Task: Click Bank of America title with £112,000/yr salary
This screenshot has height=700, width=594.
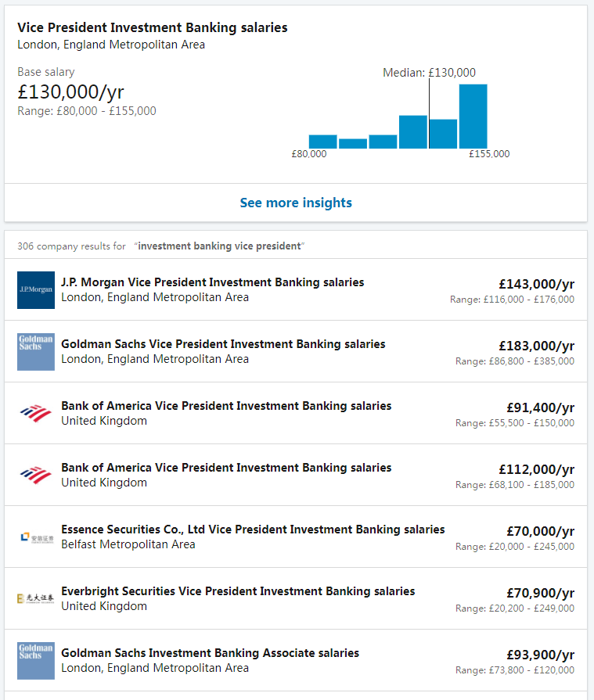Action: click(x=226, y=468)
